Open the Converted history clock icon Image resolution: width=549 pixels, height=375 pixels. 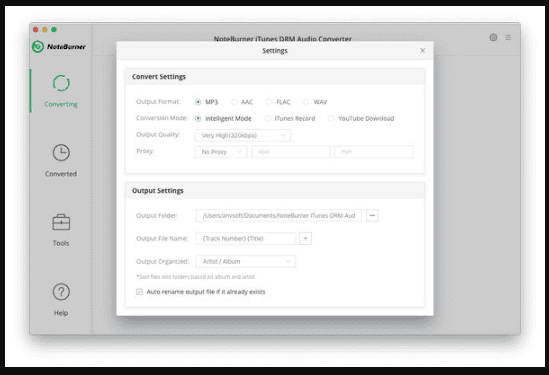pyautogui.click(x=61, y=153)
